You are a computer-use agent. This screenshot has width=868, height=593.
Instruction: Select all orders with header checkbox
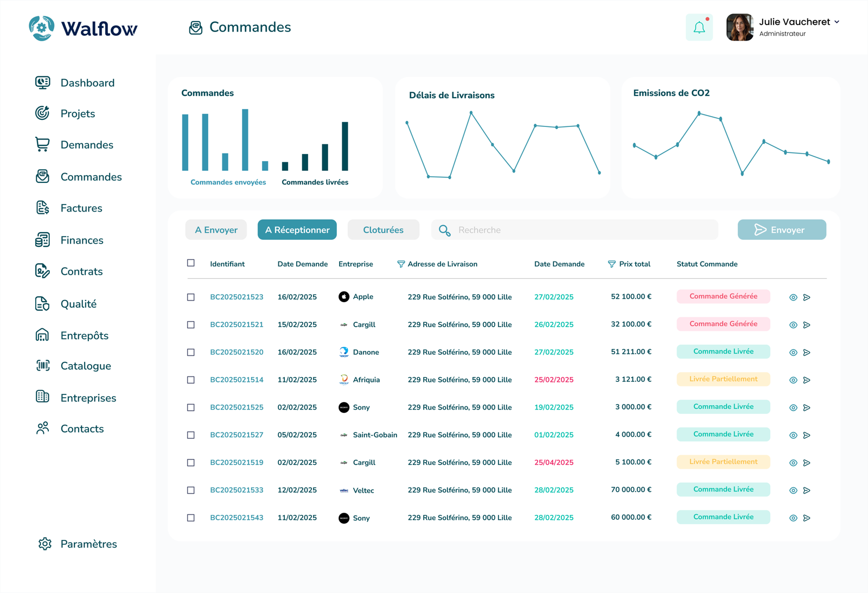point(191,263)
